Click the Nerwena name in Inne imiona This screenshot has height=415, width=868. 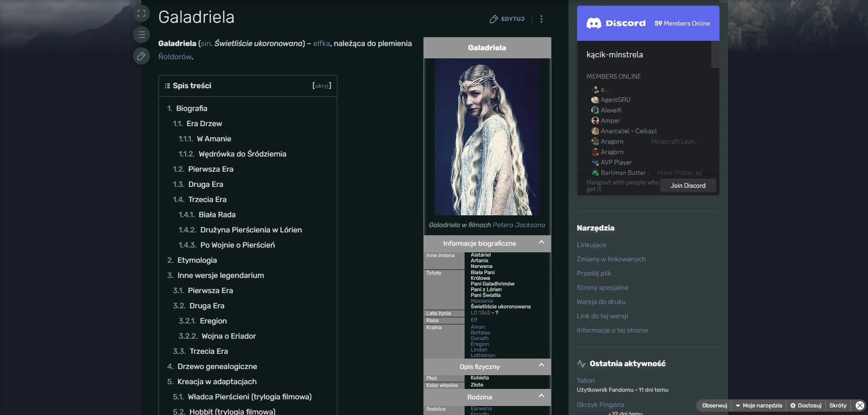click(x=481, y=267)
